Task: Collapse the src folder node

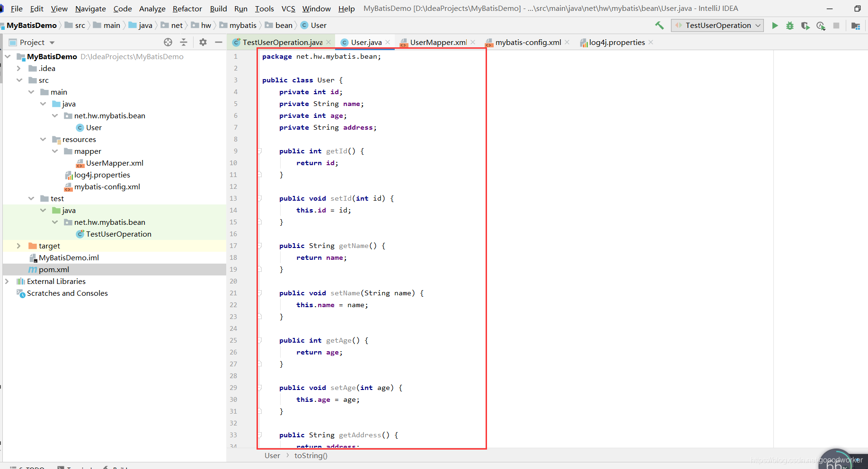Action: 19,80
